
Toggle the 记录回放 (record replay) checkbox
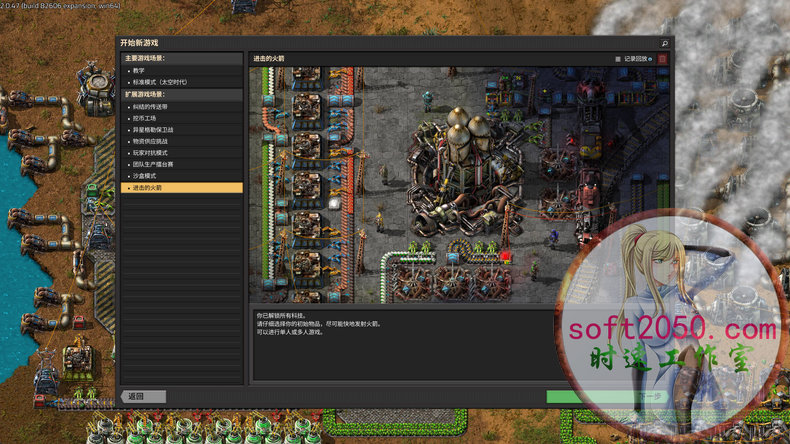click(618, 59)
